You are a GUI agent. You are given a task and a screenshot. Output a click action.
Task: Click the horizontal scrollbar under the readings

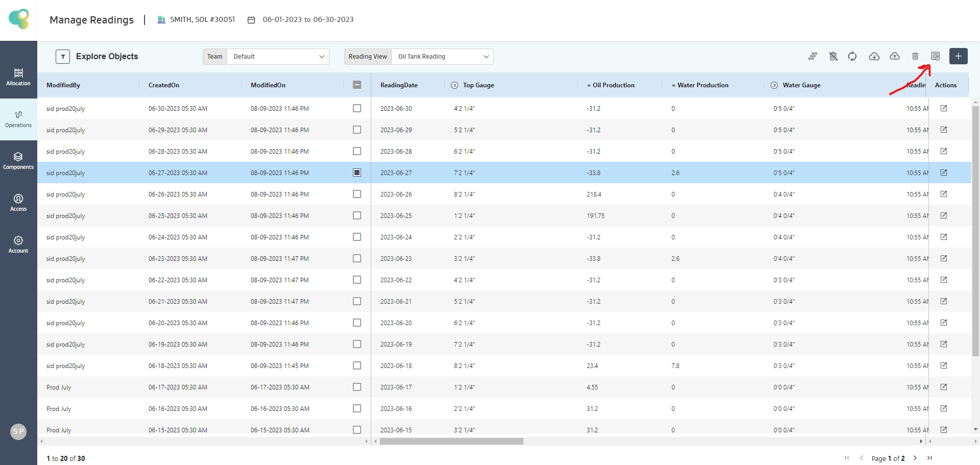click(451, 441)
